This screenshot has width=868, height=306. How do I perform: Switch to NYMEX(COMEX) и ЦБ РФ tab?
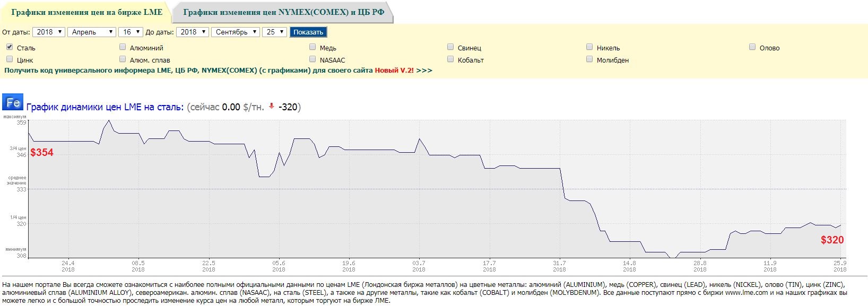click(283, 12)
